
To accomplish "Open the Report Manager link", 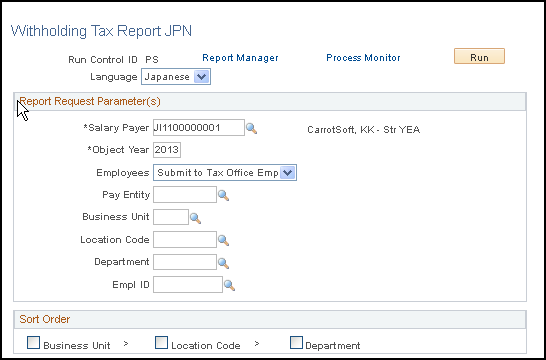I will pos(240,58).
